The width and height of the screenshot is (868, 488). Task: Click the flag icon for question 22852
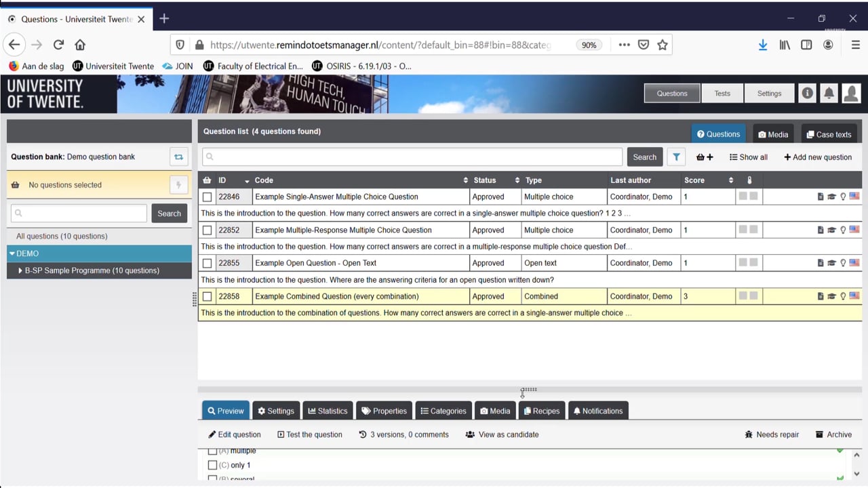(854, 230)
